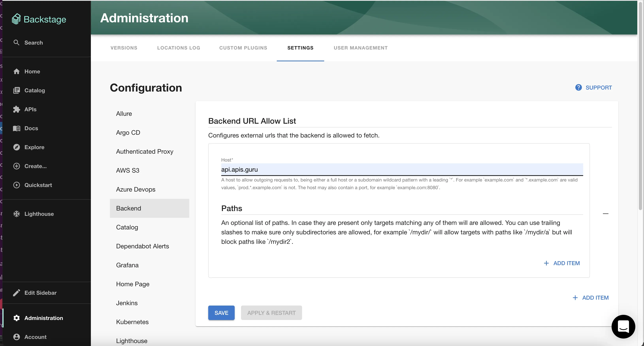The height and width of the screenshot is (346, 644).
Task: Switch to the Versions tab
Action: [x=124, y=48]
